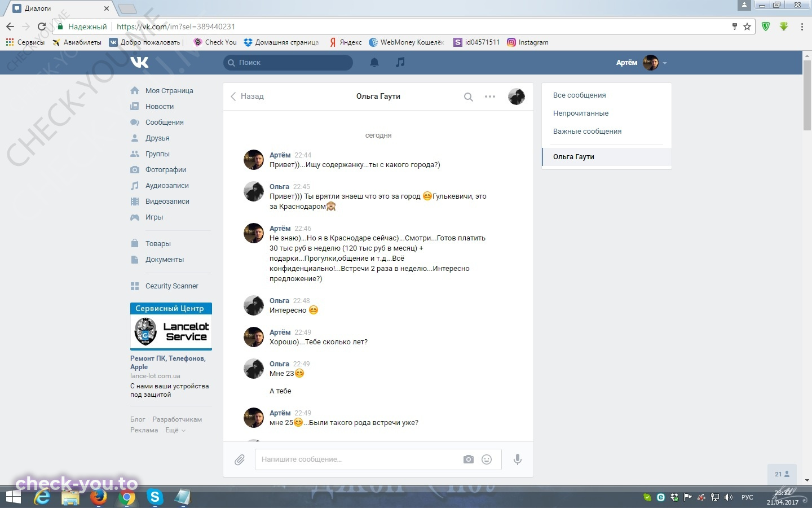The width and height of the screenshot is (812, 508).
Task: Record a voice message with microphone
Action: (x=518, y=459)
